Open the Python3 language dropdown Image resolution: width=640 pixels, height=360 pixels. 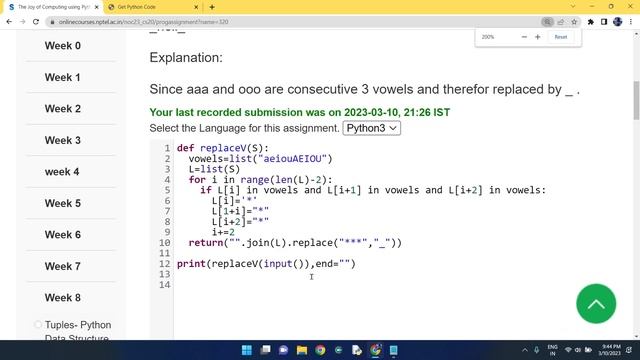(x=371, y=128)
